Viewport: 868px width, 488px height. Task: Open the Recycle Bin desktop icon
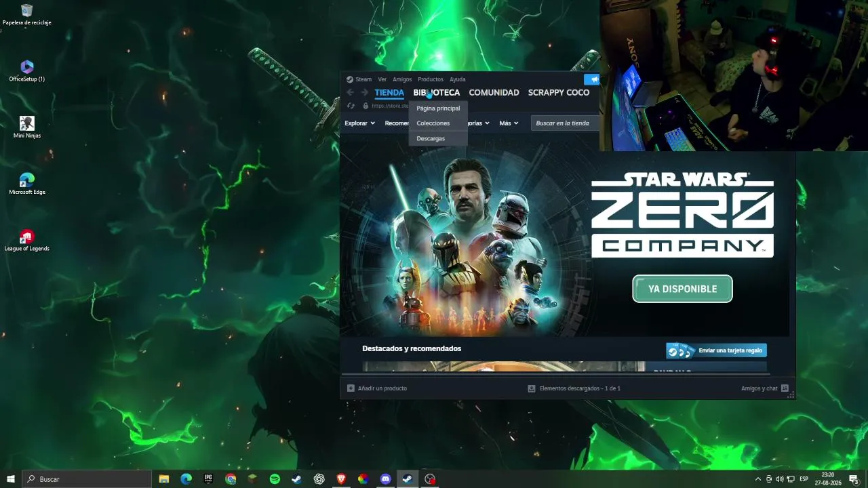(27, 14)
